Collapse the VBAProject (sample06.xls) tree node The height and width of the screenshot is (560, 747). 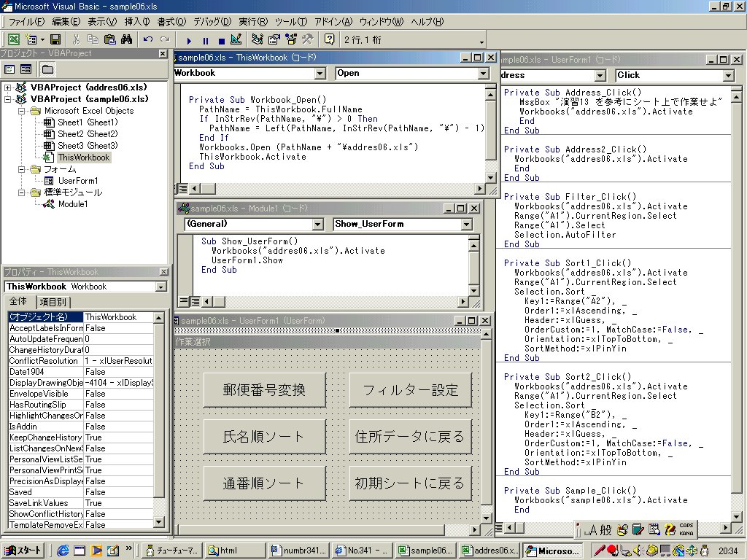click(x=9, y=99)
